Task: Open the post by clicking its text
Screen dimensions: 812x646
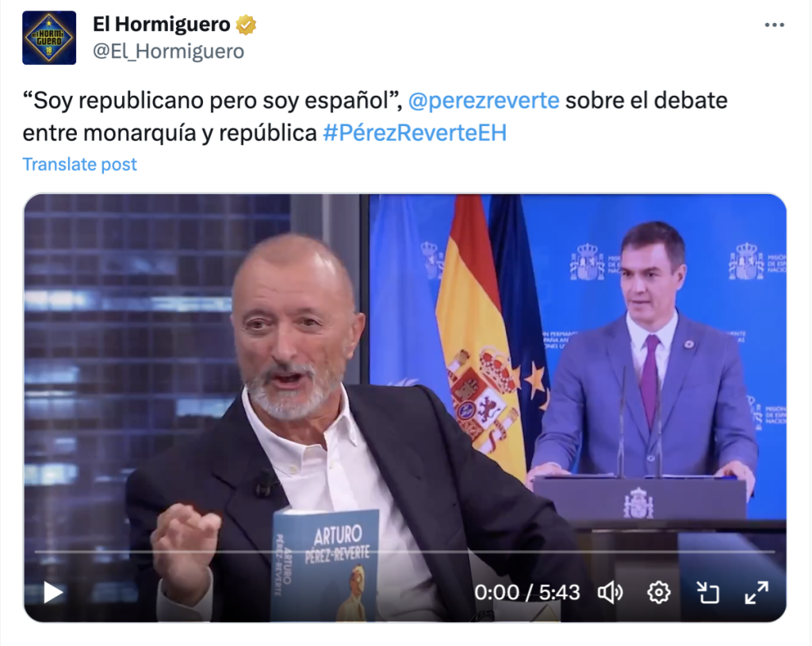Action: (x=375, y=117)
